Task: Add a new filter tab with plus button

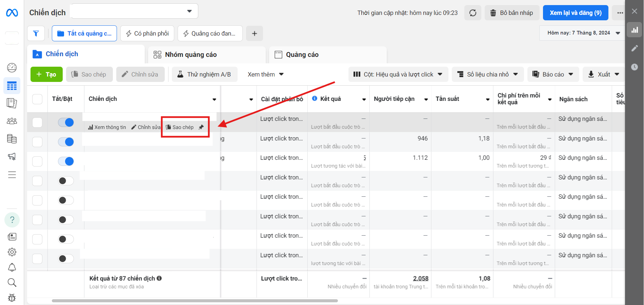Action: (255, 34)
